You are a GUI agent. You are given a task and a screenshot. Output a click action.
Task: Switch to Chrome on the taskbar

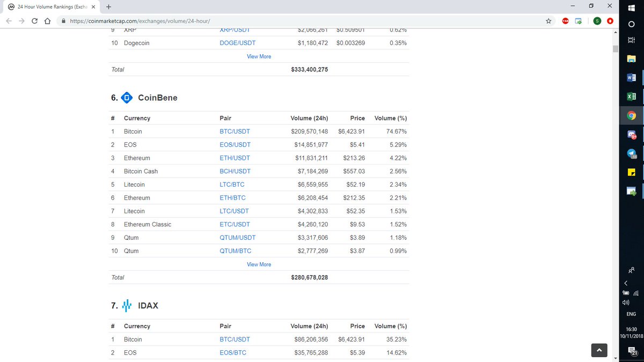tap(632, 115)
